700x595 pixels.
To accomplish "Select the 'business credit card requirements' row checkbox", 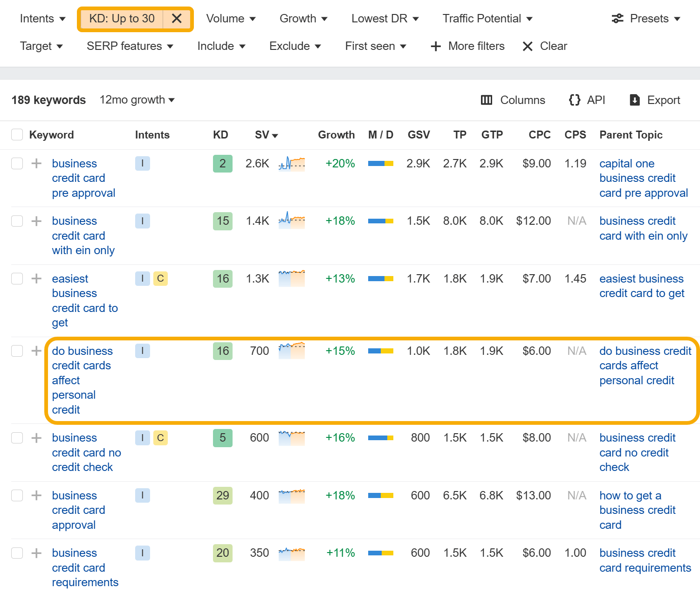I will 17,553.
